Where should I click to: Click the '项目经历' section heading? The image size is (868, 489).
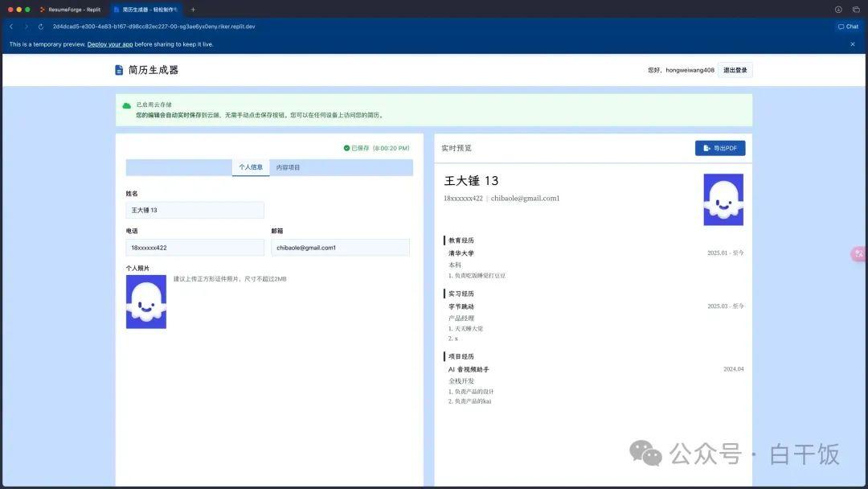coord(461,356)
